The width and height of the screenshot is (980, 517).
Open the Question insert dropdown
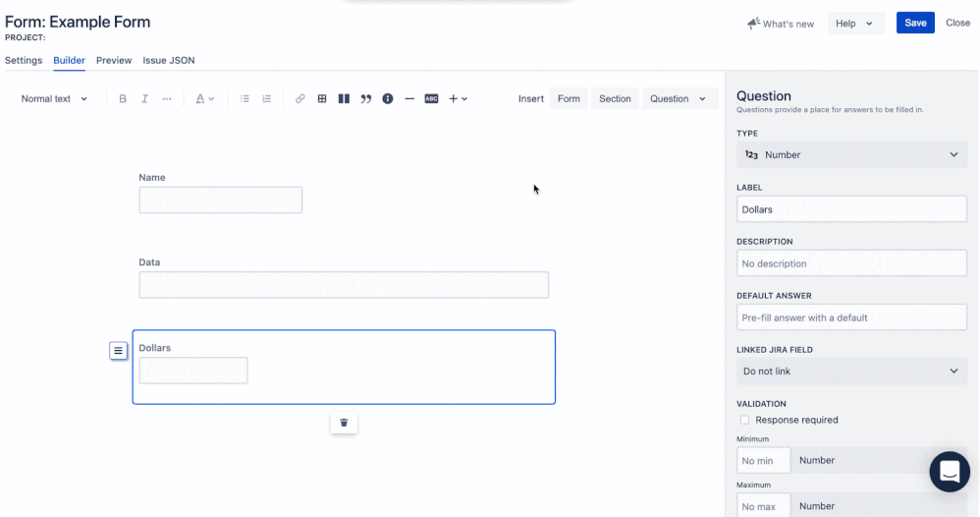pos(679,99)
